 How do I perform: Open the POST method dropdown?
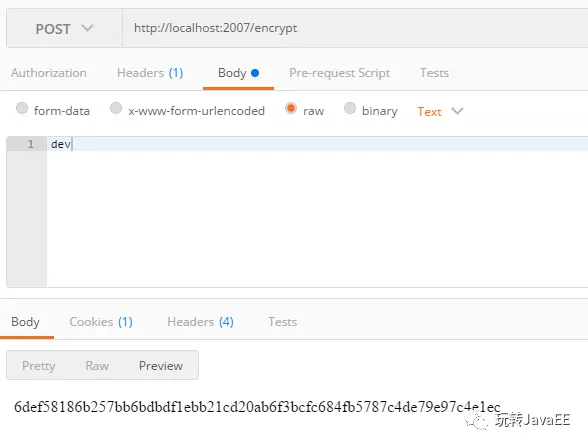coord(64,29)
